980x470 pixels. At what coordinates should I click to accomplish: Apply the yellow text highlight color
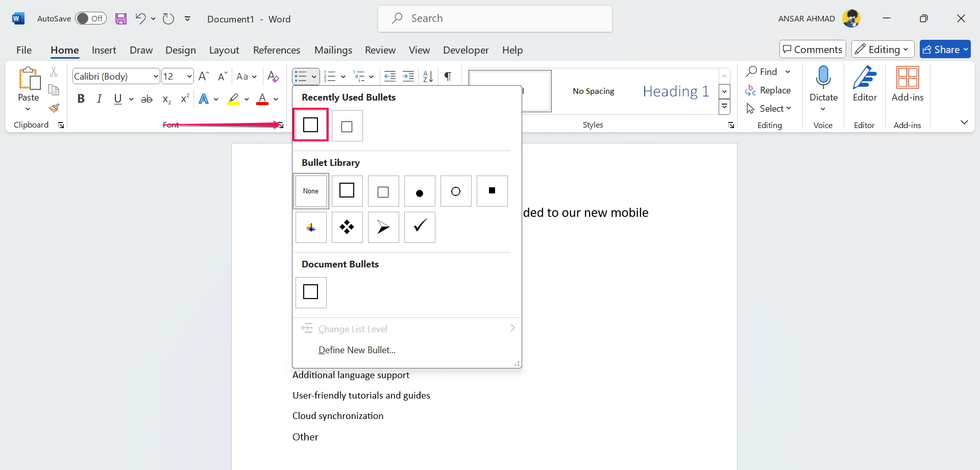[x=233, y=99]
